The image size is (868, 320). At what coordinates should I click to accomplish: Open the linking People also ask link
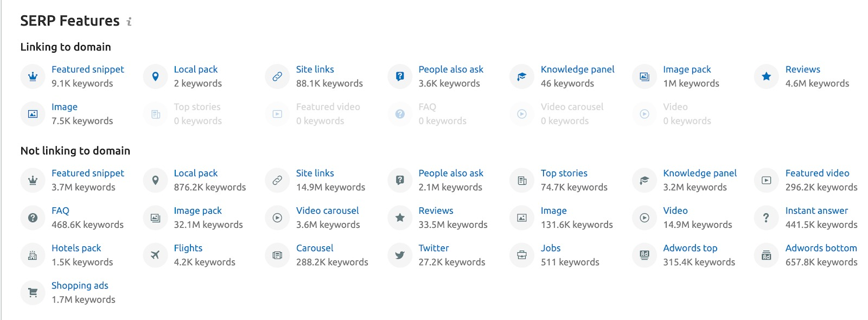tap(450, 69)
